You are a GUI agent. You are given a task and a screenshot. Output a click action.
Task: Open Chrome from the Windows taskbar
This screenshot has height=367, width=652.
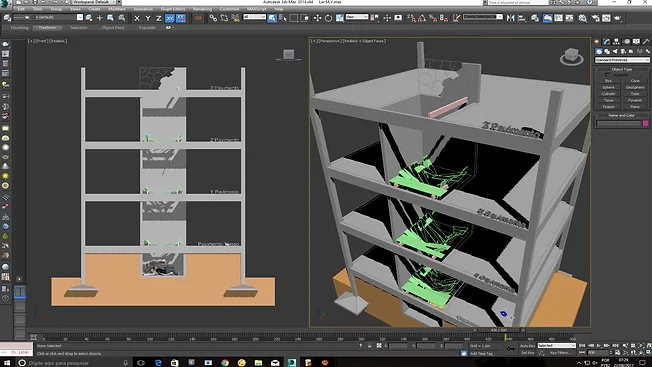pyautogui.click(x=225, y=362)
